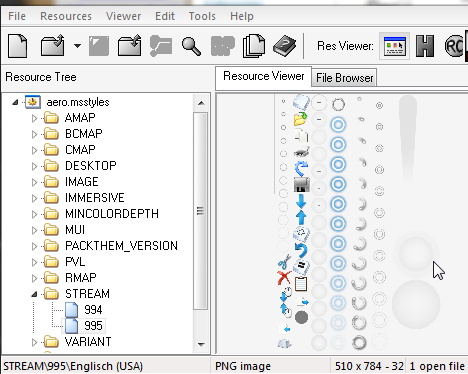Click the New file toolbar icon
Image resolution: width=468 pixels, height=374 pixels.
tap(17, 45)
